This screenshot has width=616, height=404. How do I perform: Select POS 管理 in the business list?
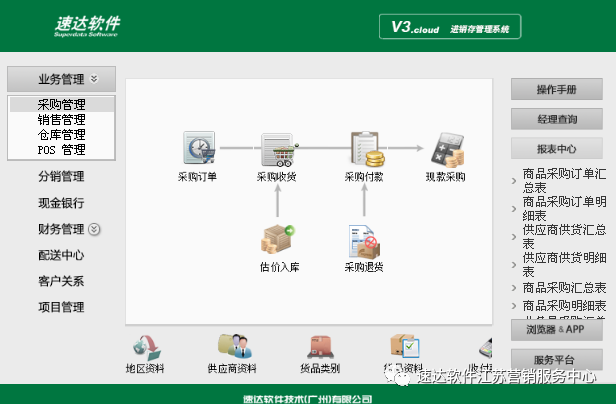coord(62,150)
